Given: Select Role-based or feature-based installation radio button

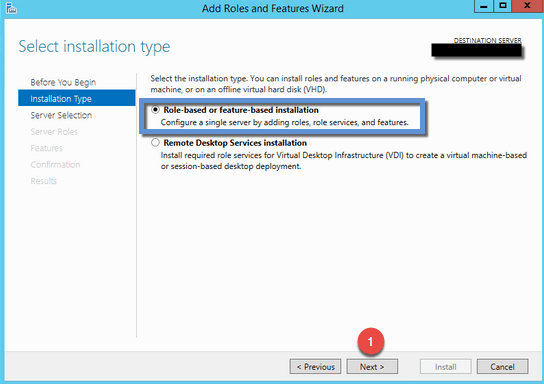Looking at the screenshot, I should [x=155, y=110].
